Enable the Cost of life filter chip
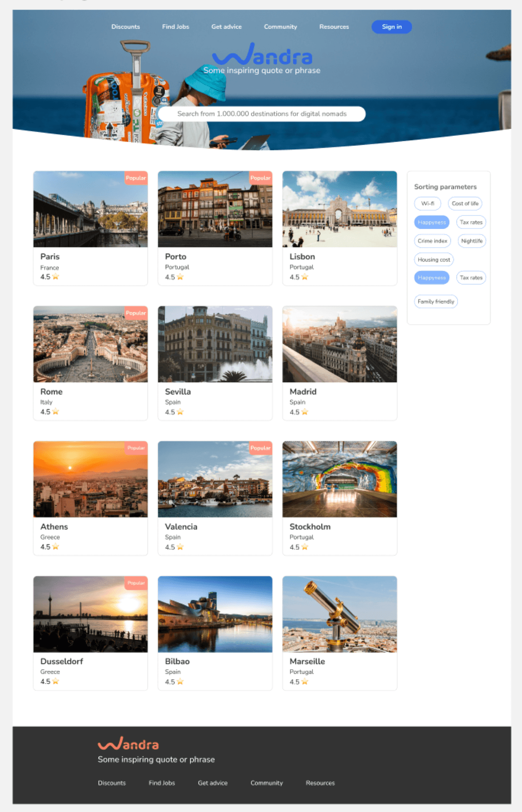522x812 pixels. [465, 204]
